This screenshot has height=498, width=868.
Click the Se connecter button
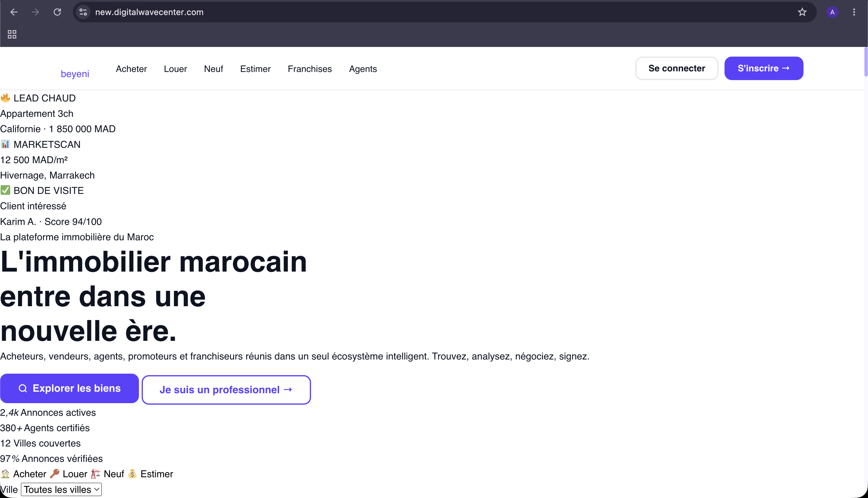(x=677, y=68)
